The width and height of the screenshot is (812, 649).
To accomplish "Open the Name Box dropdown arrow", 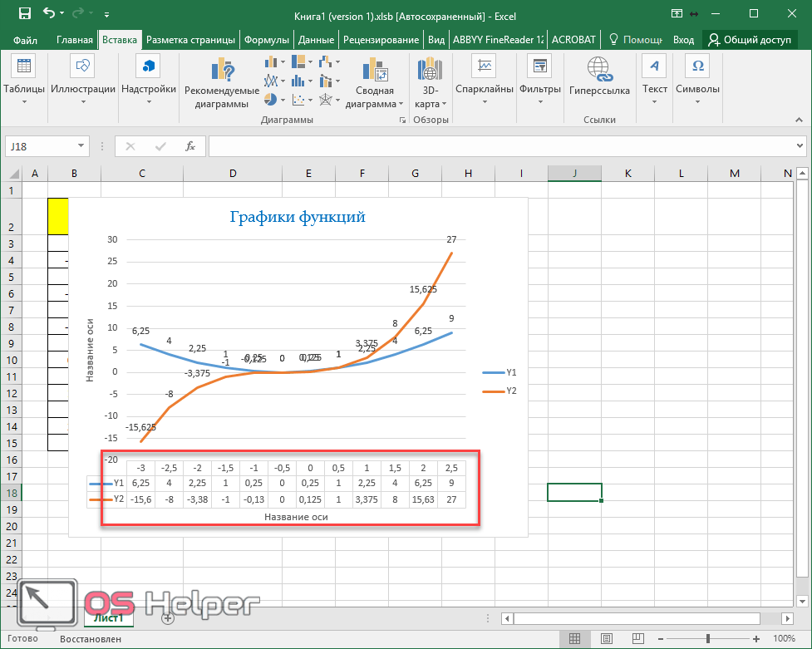I will pos(81,146).
